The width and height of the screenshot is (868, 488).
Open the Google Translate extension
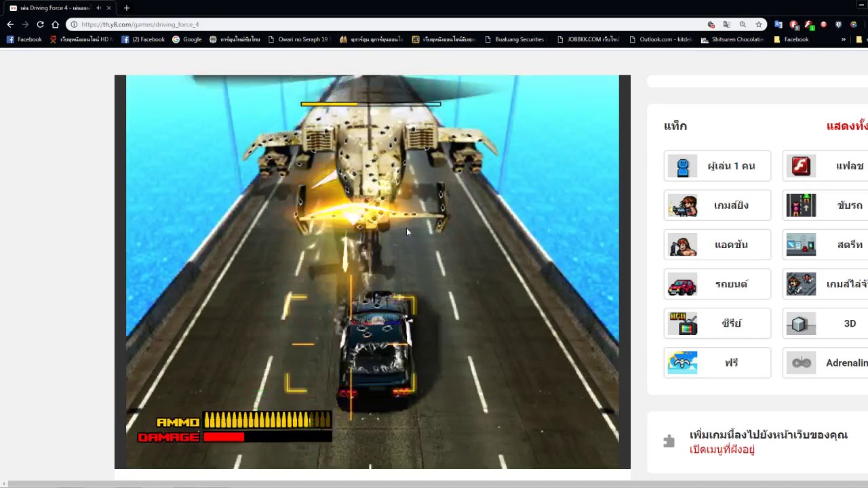pyautogui.click(x=778, y=24)
